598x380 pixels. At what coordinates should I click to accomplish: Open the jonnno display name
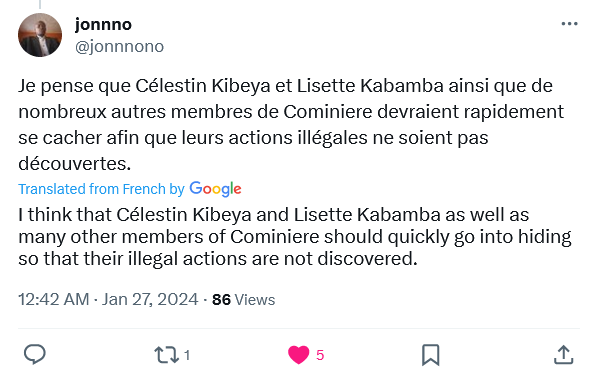(103, 24)
